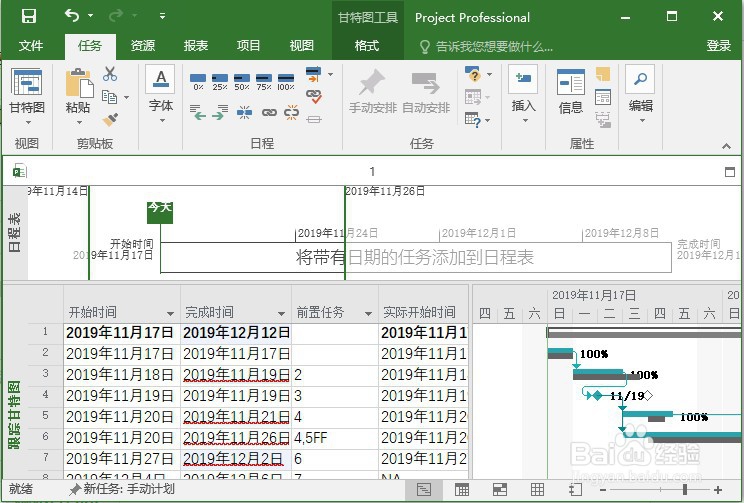Open the copy options dropdown arrow
Image resolution: width=744 pixels, height=503 pixels.
coord(126,97)
